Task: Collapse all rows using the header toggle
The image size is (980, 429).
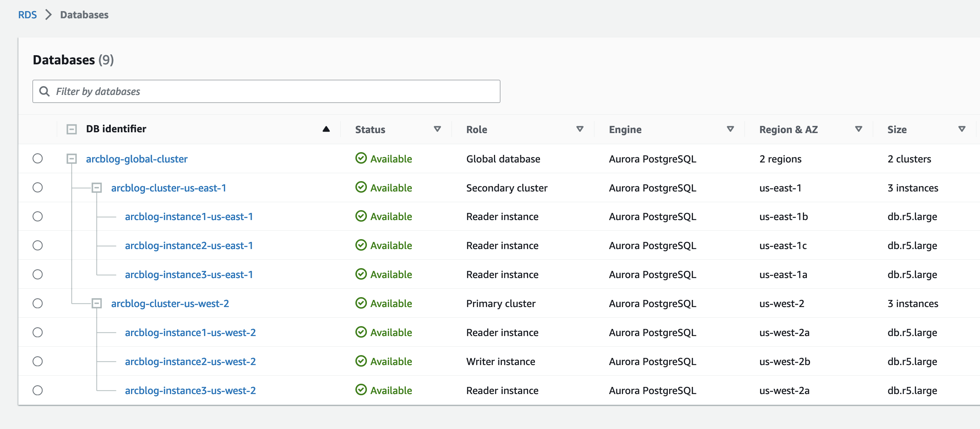Action: coord(71,129)
